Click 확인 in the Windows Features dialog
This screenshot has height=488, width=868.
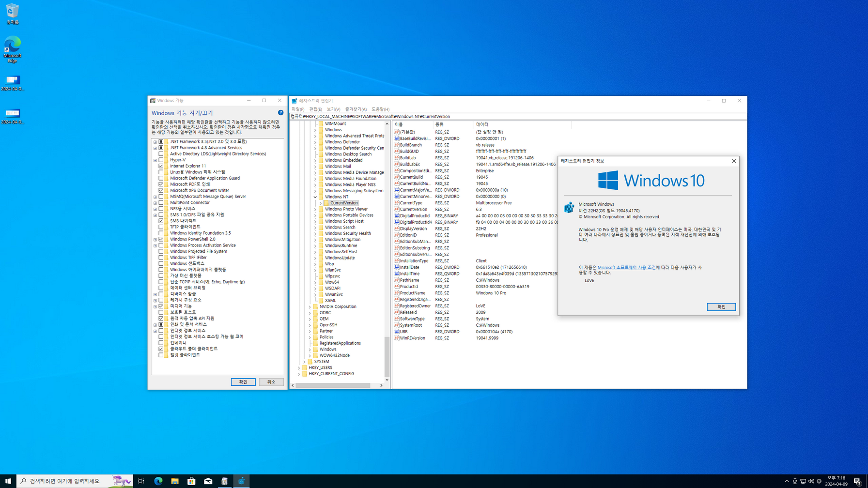coord(243,382)
